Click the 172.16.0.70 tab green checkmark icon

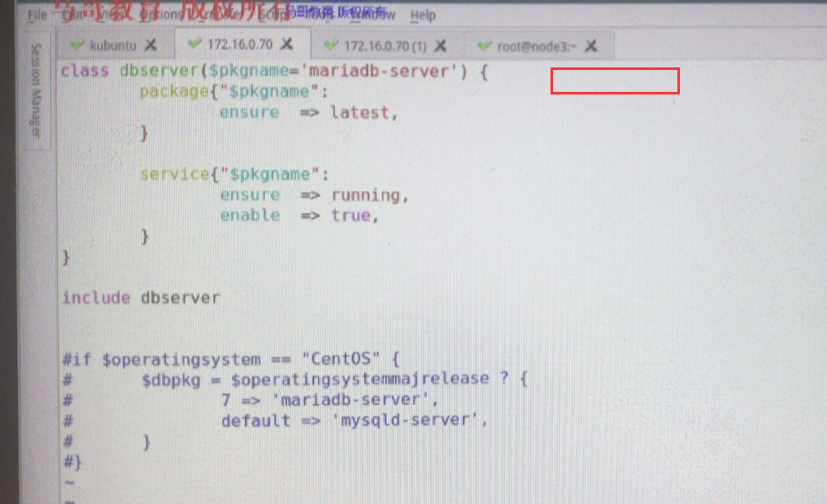[x=195, y=44]
